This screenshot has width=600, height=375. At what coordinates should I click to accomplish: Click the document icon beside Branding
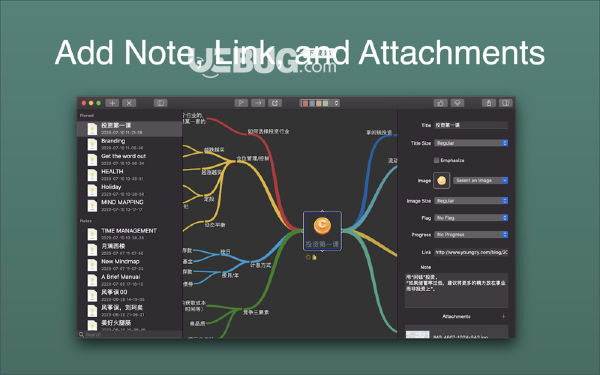pyautogui.click(x=92, y=144)
